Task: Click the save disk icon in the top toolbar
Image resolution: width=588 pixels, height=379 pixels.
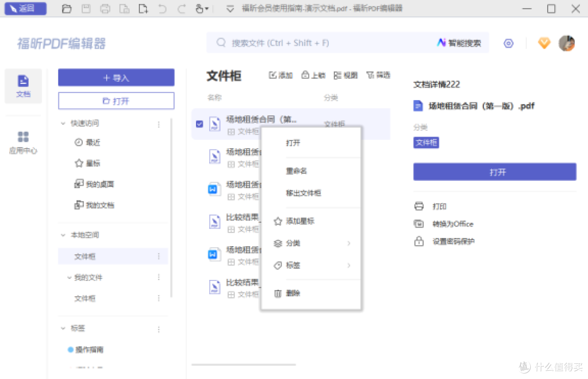Action: coord(86,9)
